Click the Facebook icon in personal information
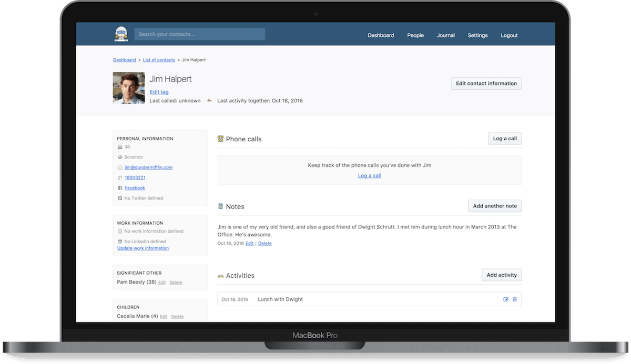Screen dimensions: 631x364 click(x=120, y=188)
